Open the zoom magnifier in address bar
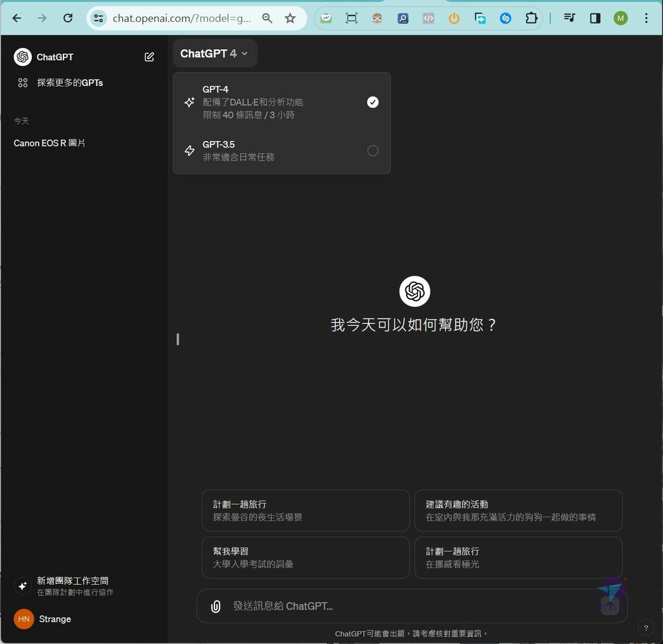Viewport: 663px width, 644px height. pyautogui.click(x=267, y=18)
